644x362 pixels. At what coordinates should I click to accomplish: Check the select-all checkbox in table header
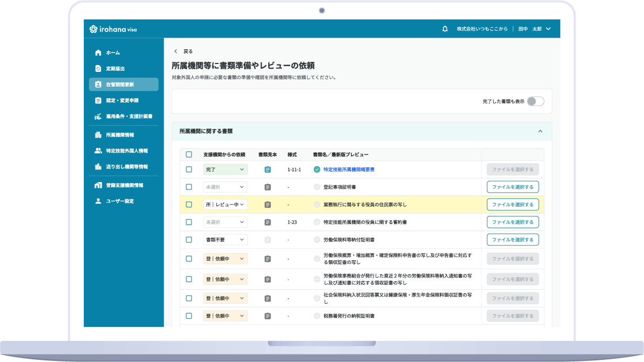tap(189, 155)
